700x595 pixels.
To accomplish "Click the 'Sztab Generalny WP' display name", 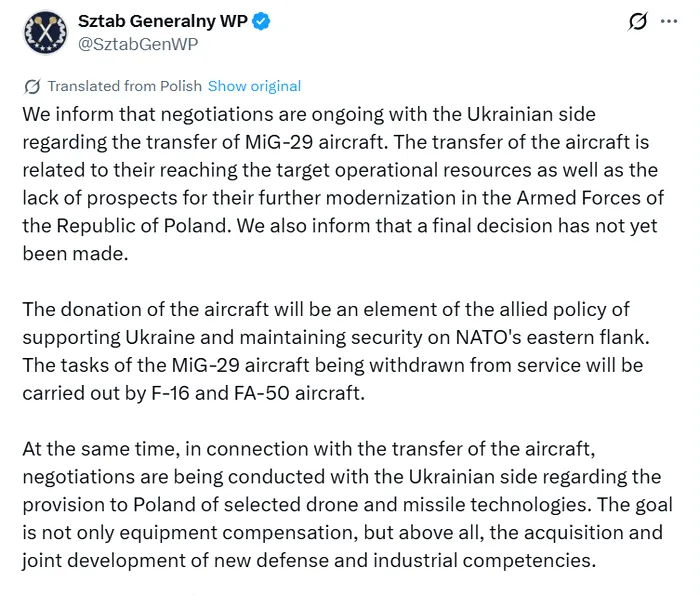I will [163, 22].
